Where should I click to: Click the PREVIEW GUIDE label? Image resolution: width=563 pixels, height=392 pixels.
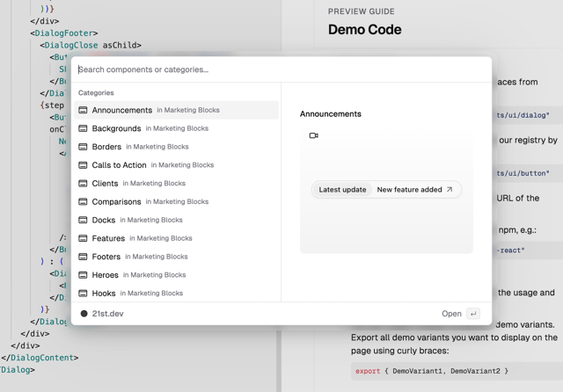(361, 11)
